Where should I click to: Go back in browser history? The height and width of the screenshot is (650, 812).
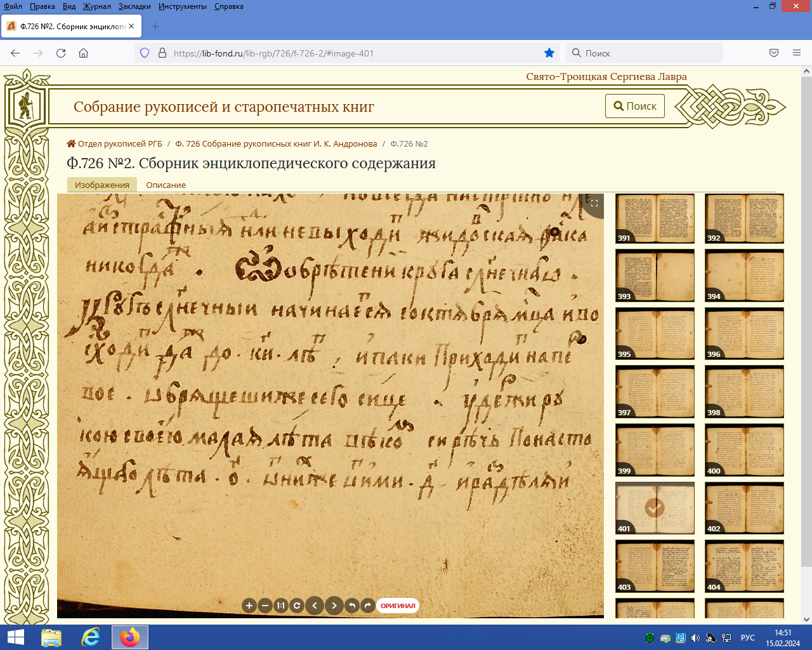[15, 53]
